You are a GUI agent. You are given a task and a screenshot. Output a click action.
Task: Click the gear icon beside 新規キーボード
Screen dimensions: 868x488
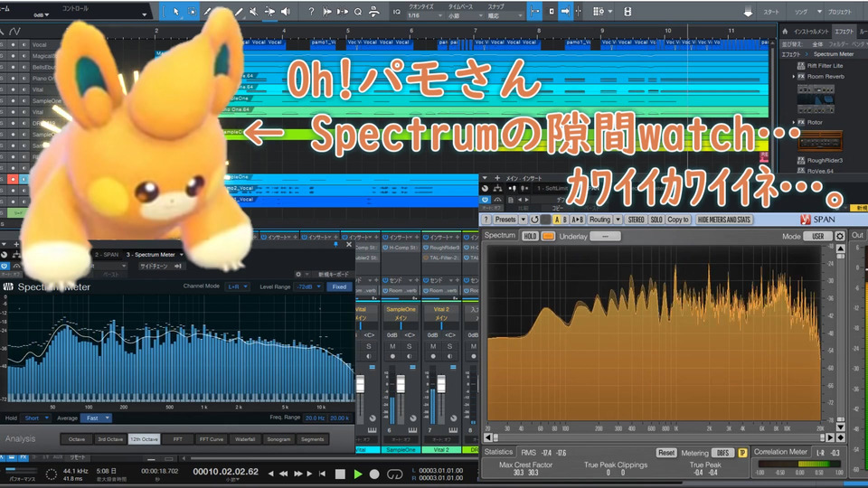[299, 275]
